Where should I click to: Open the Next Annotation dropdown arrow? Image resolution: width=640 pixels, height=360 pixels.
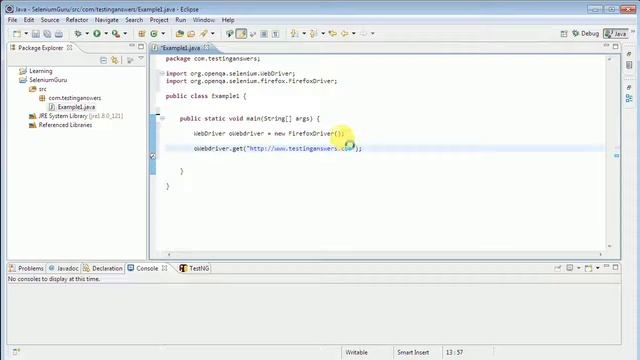click(304, 34)
